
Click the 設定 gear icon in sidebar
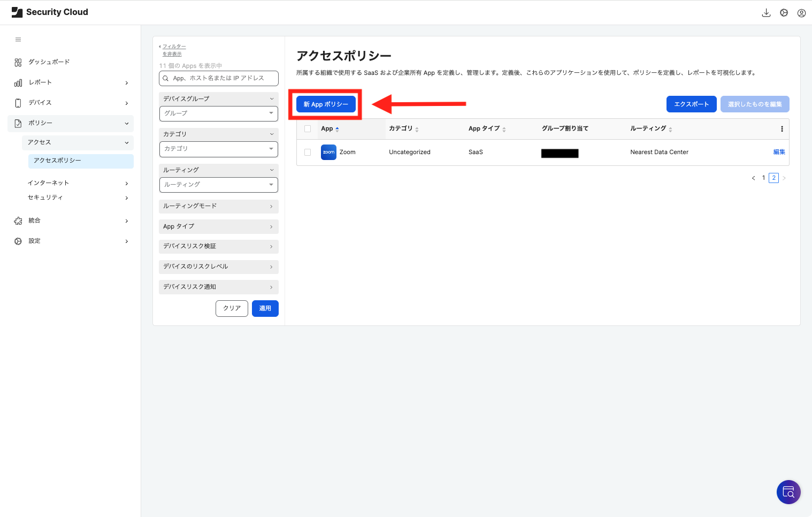18,241
